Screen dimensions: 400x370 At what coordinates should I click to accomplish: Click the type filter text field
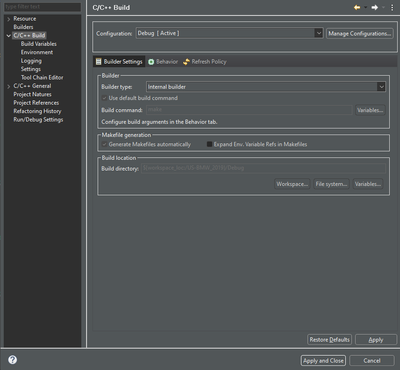coord(42,7)
